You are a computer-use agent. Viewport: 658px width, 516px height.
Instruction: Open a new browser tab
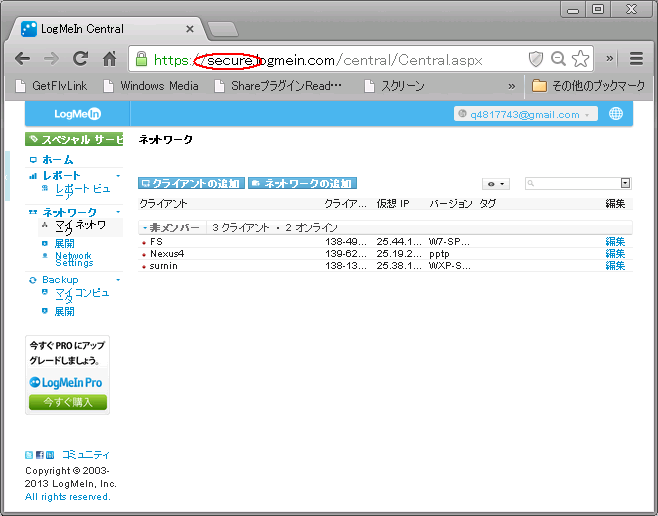(223, 29)
